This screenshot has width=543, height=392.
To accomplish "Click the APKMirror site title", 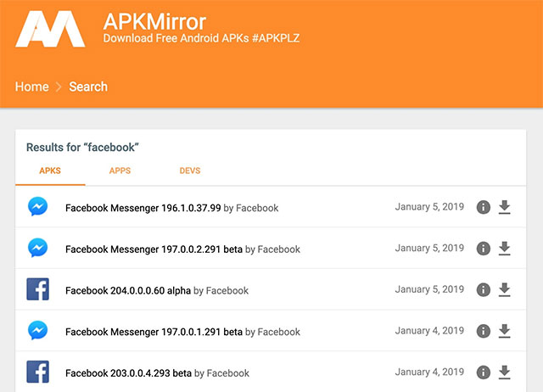I will (x=154, y=21).
